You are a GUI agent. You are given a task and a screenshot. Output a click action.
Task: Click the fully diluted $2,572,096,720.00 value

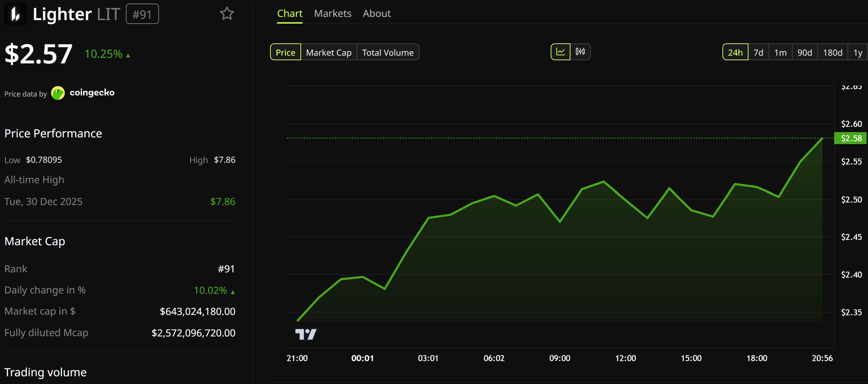(x=193, y=333)
